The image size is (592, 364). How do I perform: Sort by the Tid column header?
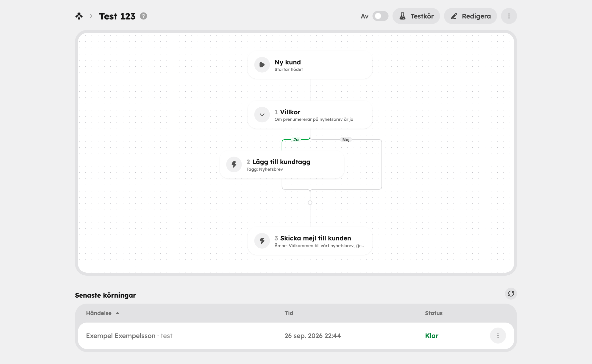289,313
